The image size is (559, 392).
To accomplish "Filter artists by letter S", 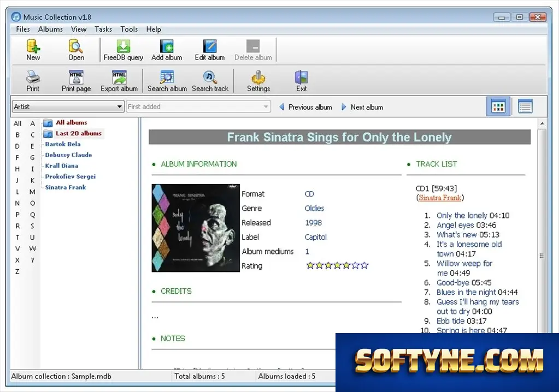I will click(32, 226).
